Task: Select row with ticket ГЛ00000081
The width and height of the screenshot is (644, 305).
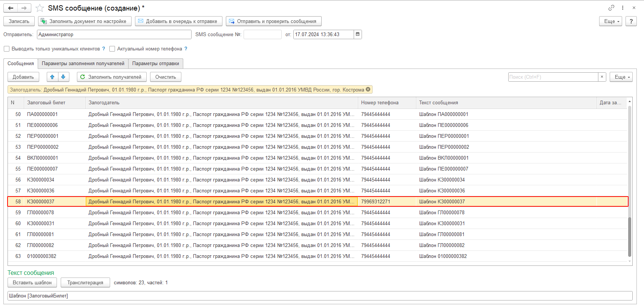Action: pyautogui.click(x=317, y=234)
